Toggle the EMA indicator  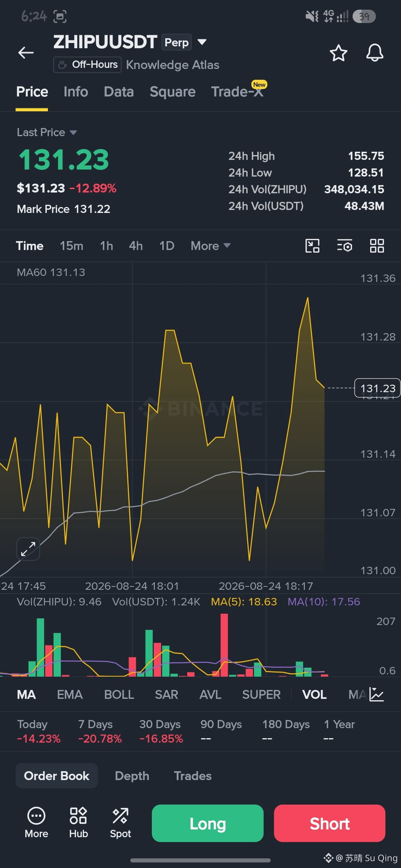70,694
